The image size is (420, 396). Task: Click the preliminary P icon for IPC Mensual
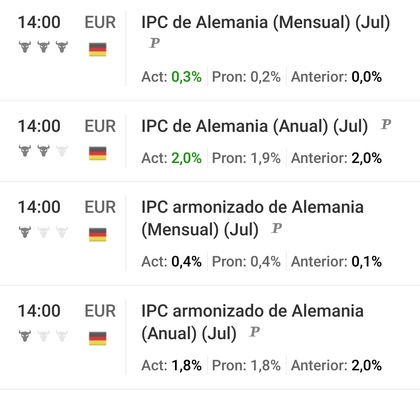click(154, 43)
